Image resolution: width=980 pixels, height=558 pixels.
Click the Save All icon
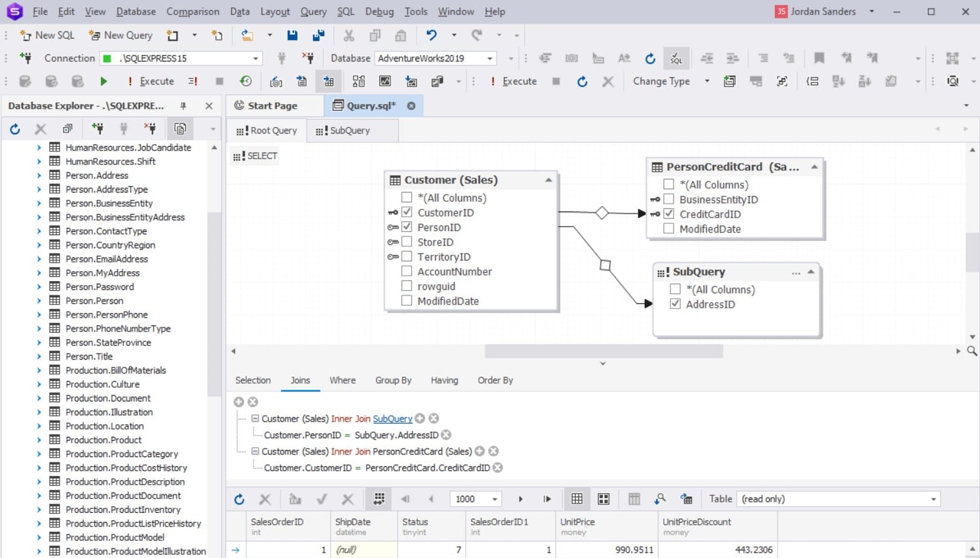318,35
